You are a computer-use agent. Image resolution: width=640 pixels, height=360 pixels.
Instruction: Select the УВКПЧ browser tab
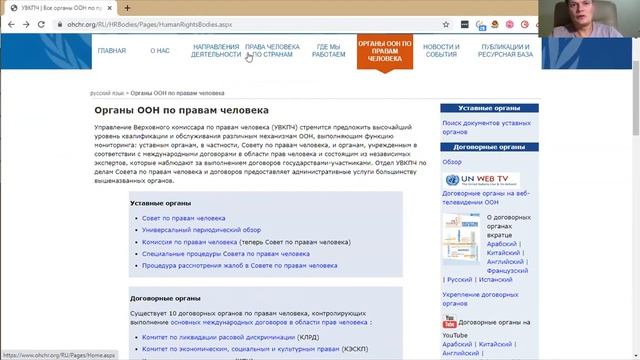[61, 8]
